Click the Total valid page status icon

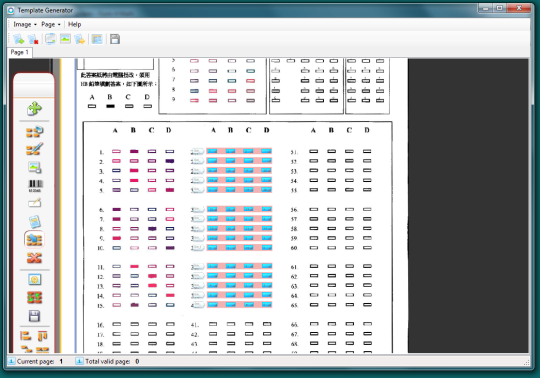(x=79, y=361)
